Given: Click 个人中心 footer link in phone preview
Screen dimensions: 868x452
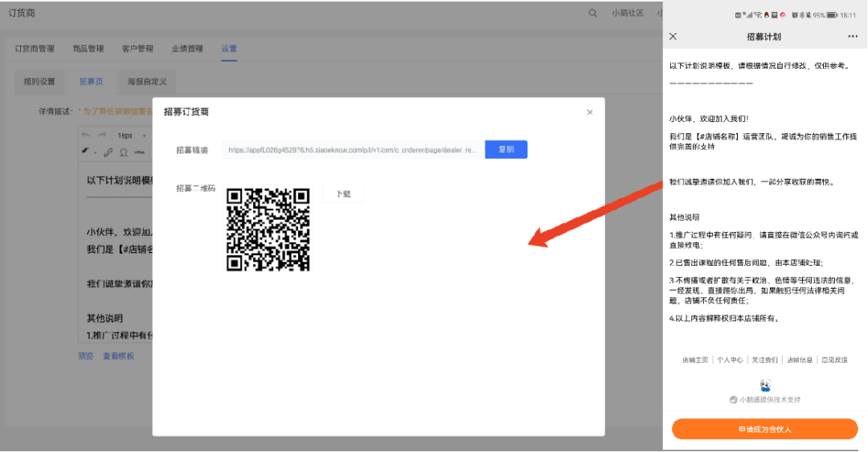Looking at the screenshot, I should [730, 360].
